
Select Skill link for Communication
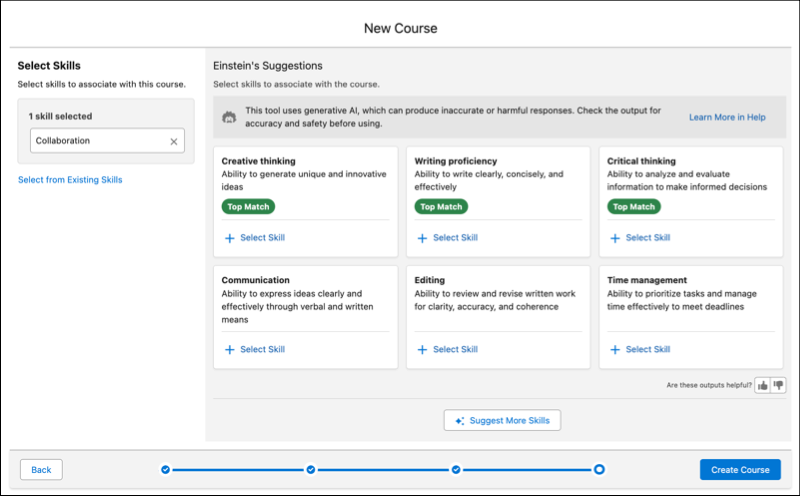pos(262,349)
